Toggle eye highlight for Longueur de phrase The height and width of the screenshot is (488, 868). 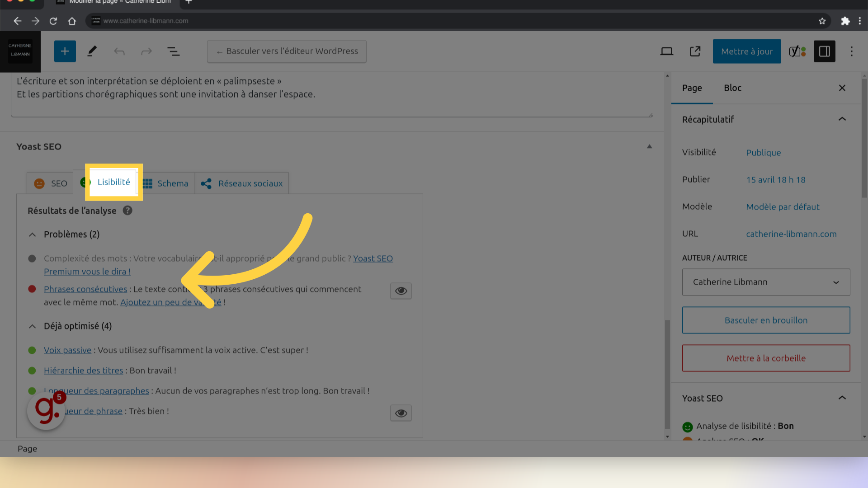[x=401, y=413]
